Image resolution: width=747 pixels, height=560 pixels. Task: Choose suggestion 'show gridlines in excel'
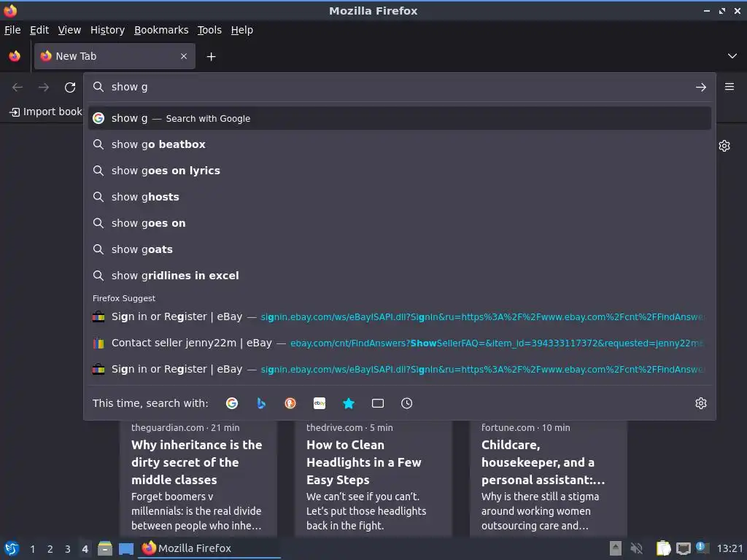click(399, 275)
